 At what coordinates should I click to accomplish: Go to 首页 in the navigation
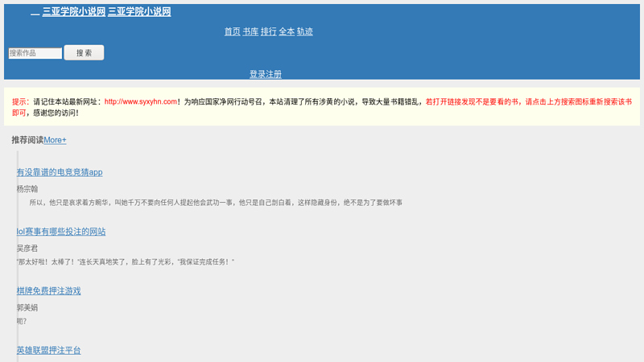click(232, 31)
